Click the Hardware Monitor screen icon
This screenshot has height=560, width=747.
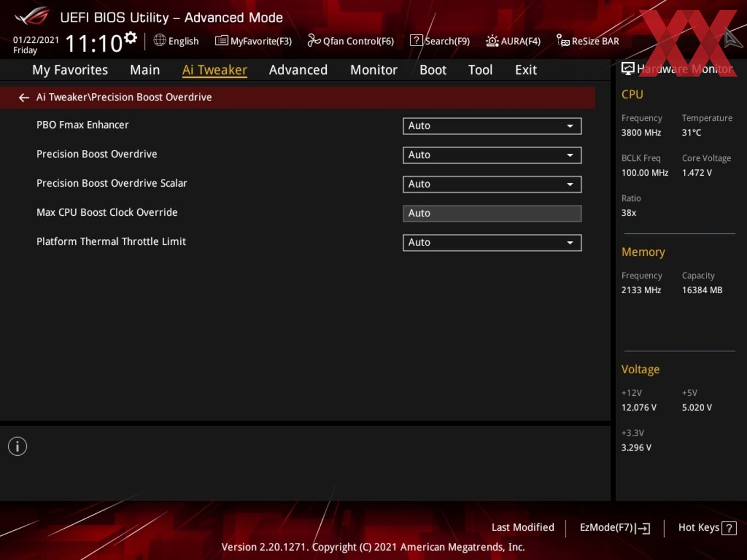point(628,68)
